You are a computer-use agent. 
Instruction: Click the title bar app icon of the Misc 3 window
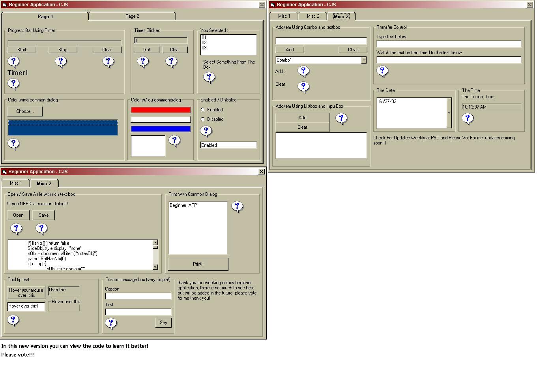[x=273, y=5]
